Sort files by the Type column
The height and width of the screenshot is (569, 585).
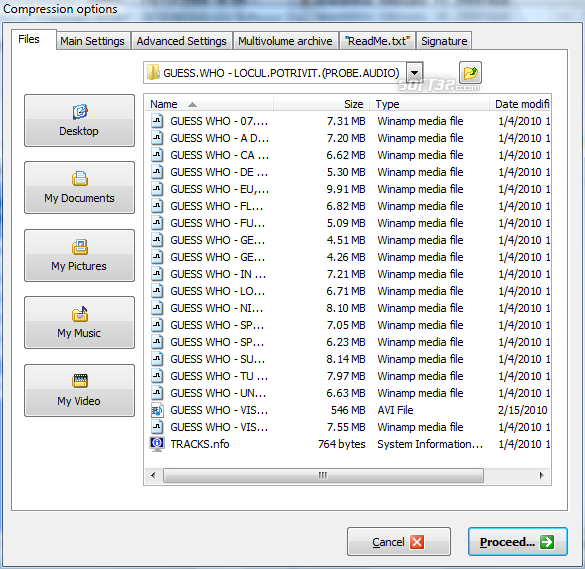coord(429,104)
